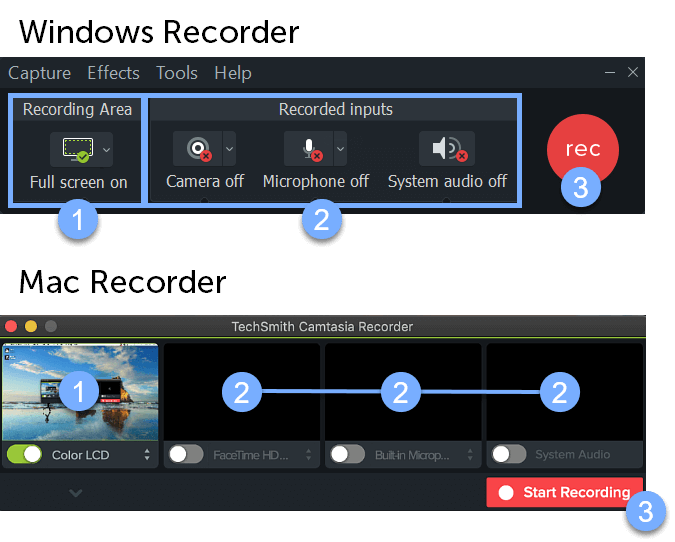The image size is (675, 542).
Task: Click the Camera off webcam icon
Action: click(198, 149)
